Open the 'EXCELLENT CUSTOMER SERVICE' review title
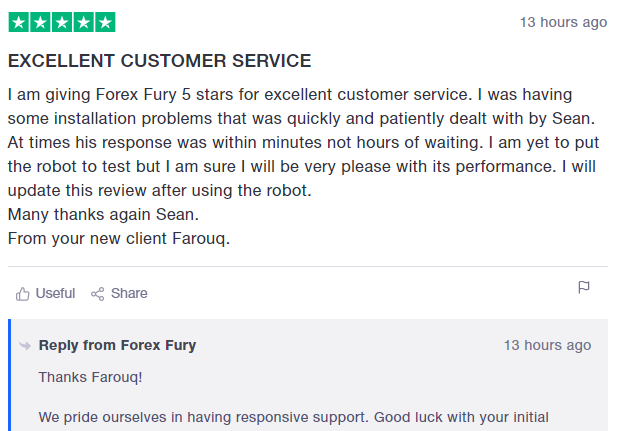Viewport: 622px width, 431px height. [160, 61]
